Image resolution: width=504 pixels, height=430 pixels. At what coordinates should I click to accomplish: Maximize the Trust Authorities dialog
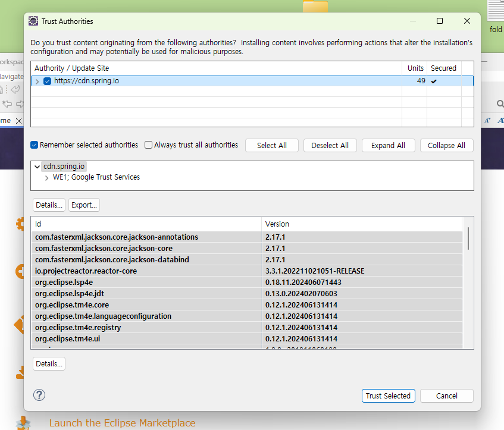pos(440,21)
